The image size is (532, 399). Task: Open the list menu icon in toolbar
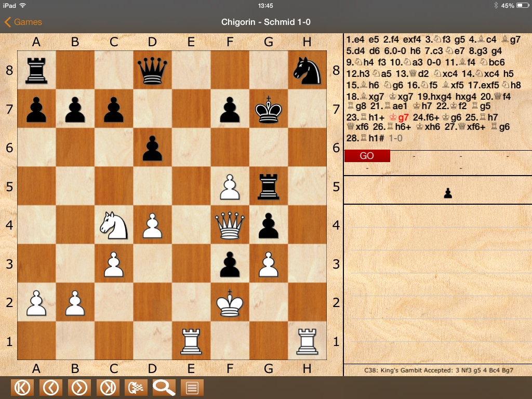tap(192, 388)
